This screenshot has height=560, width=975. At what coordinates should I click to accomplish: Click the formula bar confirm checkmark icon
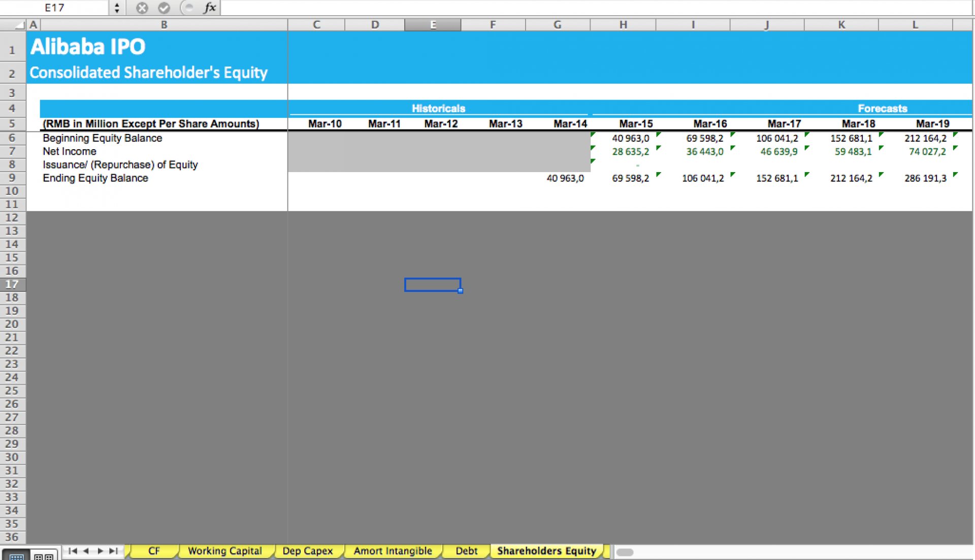click(164, 8)
